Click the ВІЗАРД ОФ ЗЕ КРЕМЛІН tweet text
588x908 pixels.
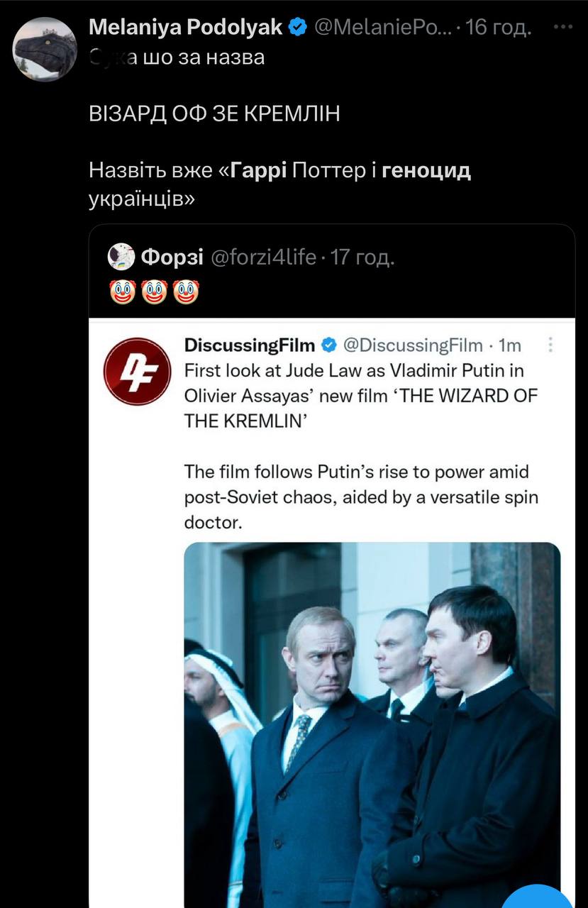click(215, 113)
